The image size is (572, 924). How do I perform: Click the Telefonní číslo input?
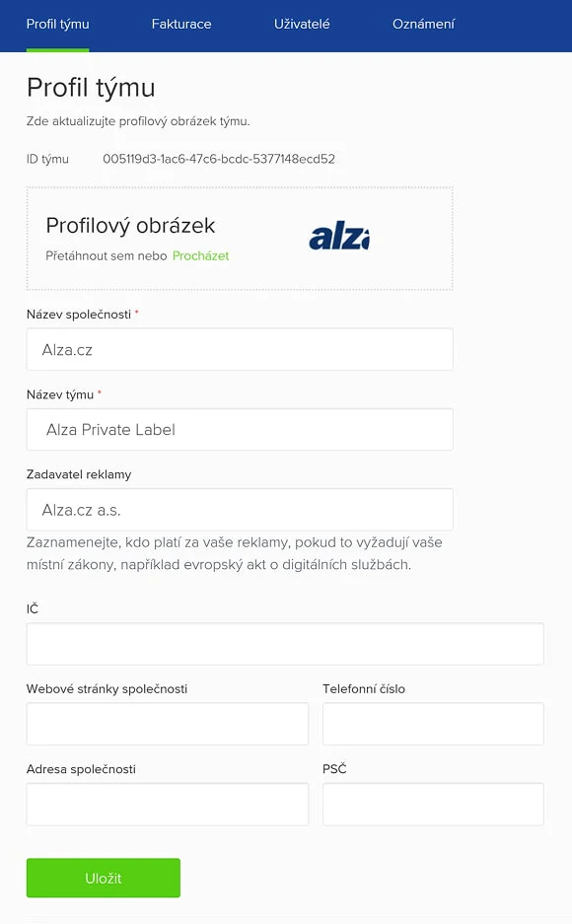[433, 724]
